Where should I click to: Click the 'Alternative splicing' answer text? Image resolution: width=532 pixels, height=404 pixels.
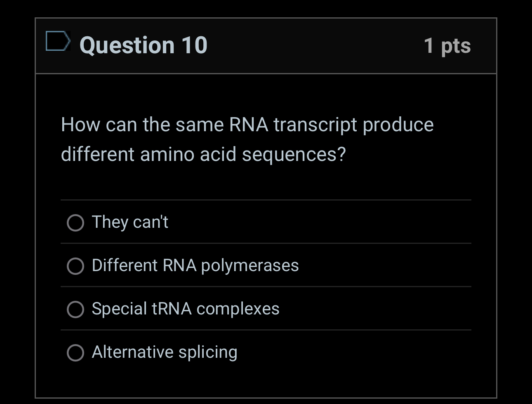point(165,353)
